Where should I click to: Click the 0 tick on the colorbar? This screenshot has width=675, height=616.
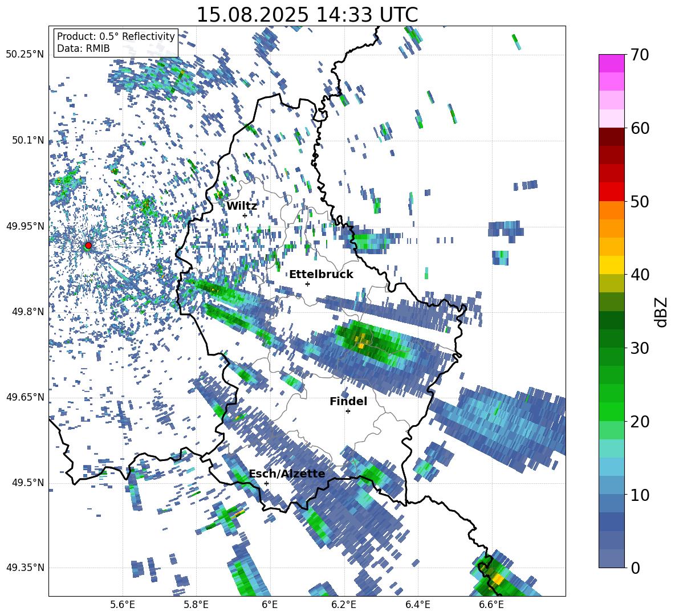(x=635, y=568)
